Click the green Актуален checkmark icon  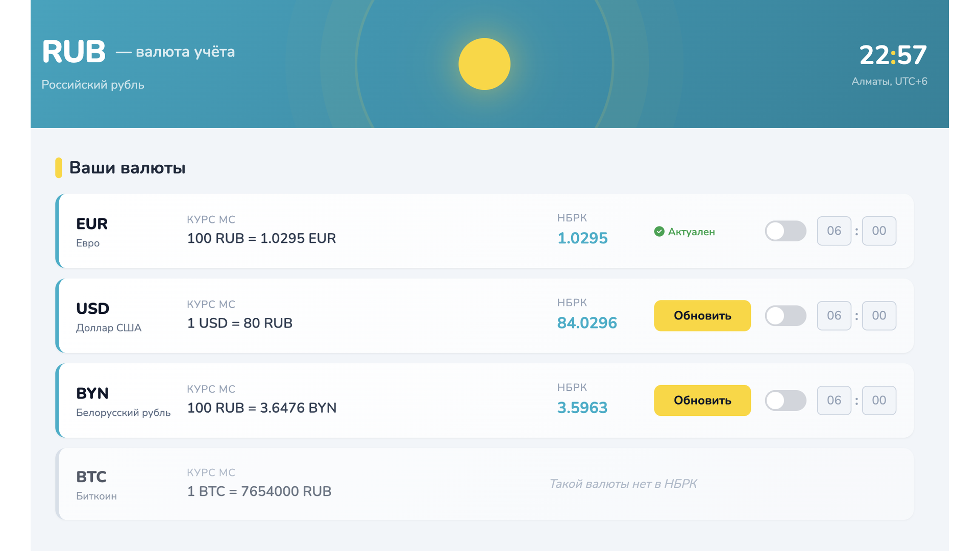(x=659, y=232)
